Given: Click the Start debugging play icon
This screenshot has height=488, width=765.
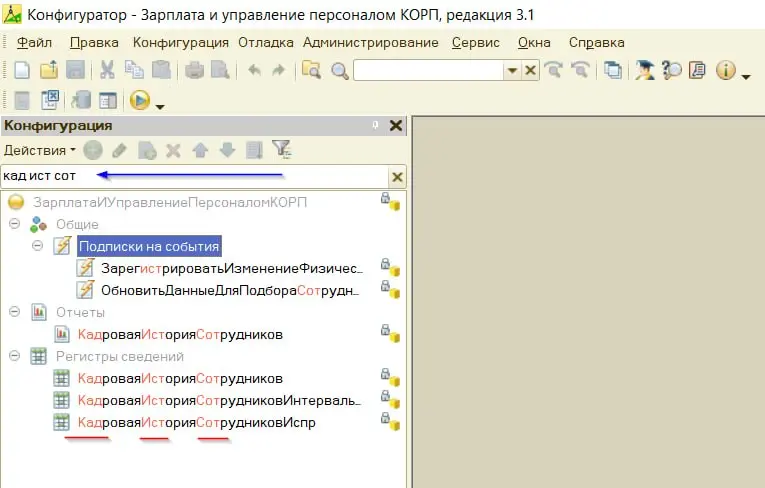Looking at the screenshot, I should click(x=140, y=100).
